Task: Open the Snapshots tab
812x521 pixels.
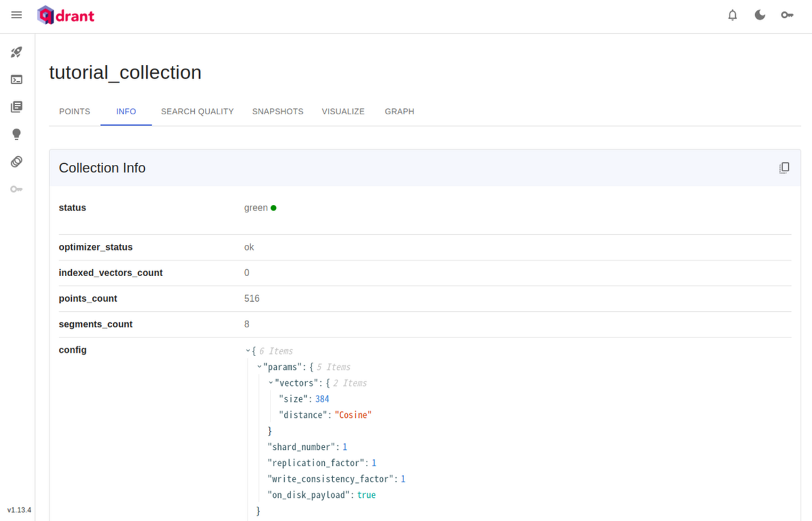Action: point(278,111)
